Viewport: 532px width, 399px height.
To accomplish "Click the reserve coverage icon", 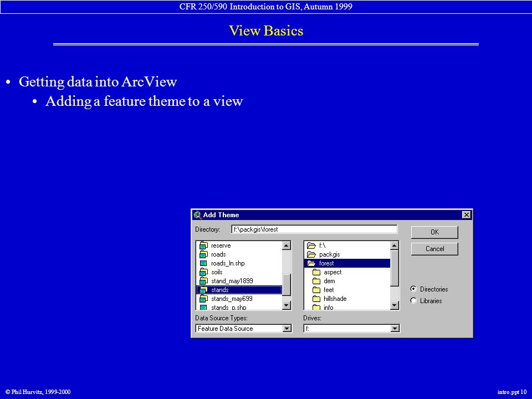I will click(203, 245).
